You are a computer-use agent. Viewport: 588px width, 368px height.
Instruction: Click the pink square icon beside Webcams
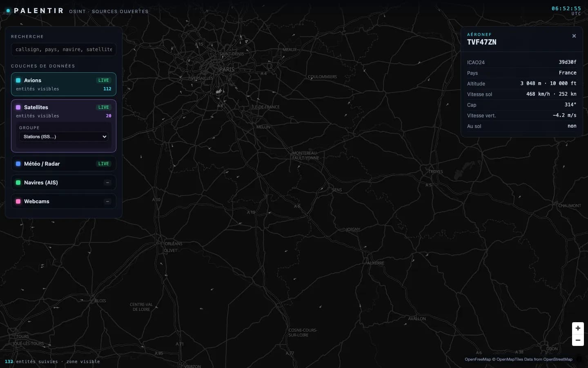click(x=18, y=202)
